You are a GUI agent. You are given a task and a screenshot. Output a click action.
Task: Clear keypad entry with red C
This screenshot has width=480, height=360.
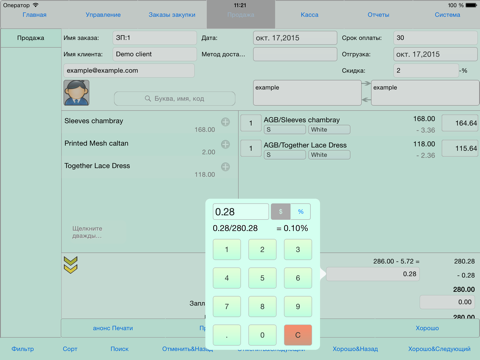(298, 335)
